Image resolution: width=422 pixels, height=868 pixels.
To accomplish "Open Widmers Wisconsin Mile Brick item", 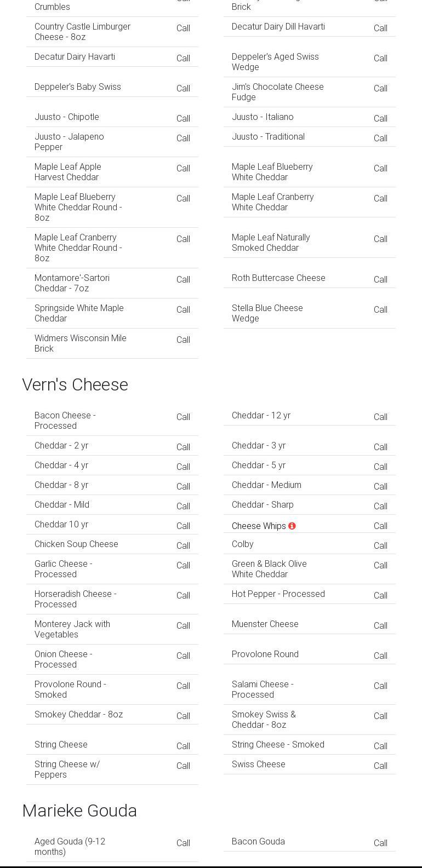I will [80, 343].
